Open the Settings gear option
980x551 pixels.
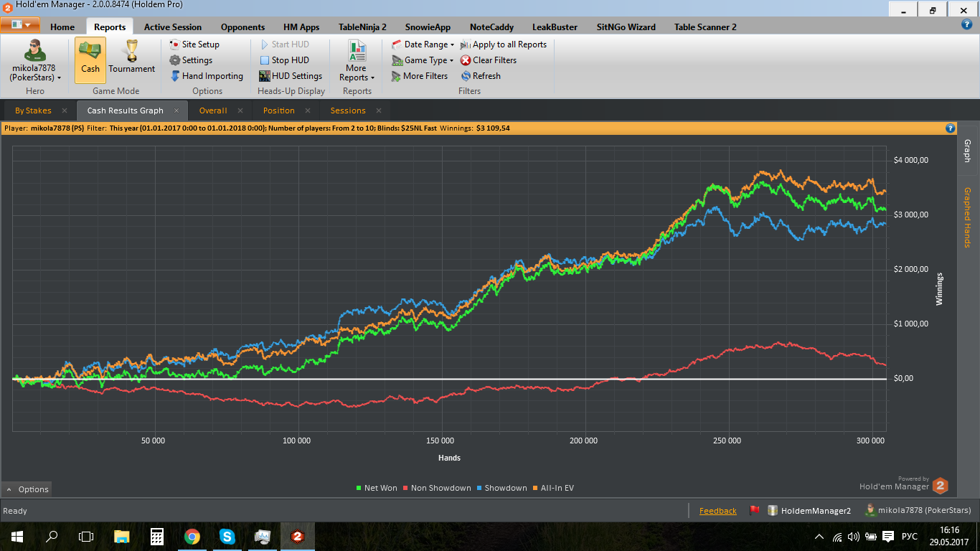click(191, 60)
